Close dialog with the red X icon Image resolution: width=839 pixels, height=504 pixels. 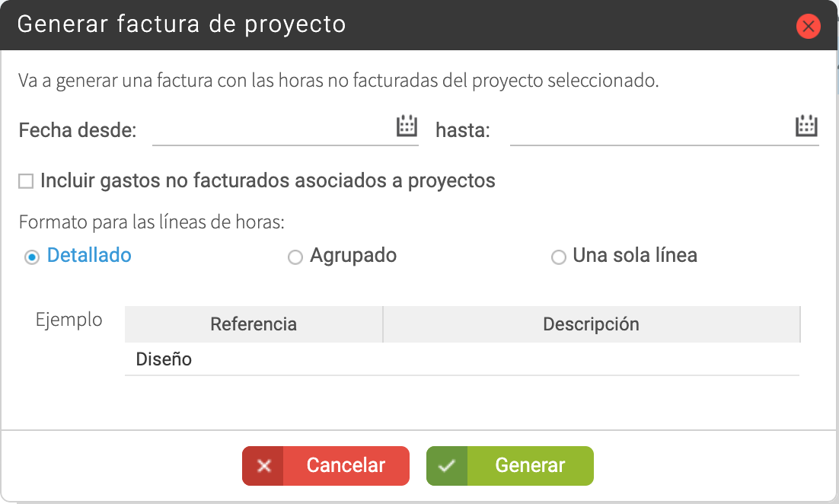tap(808, 27)
